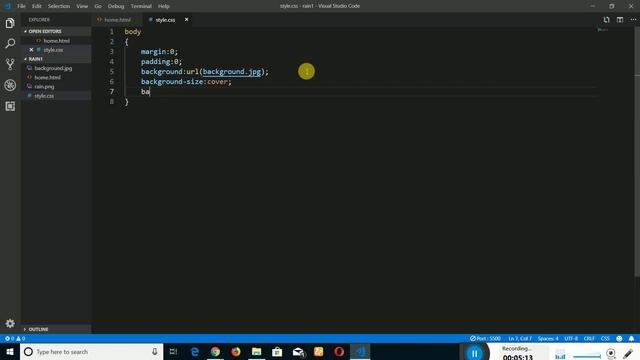
Task: Click the padding:0; declaration on line 4
Action: [x=161, y=62]
